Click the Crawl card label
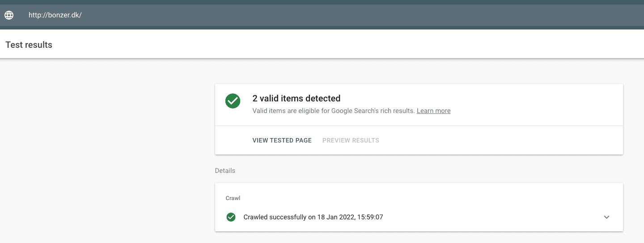The image size is (644, 243). (x=233, y=198)
